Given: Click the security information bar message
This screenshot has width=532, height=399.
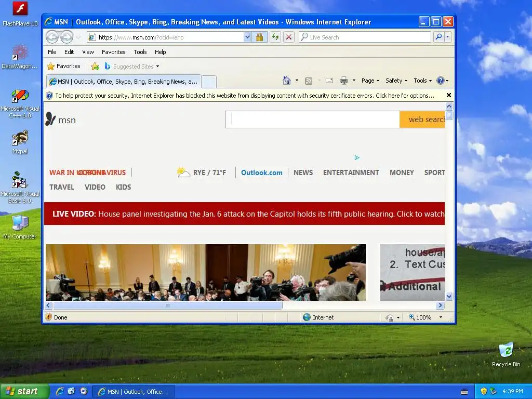Looking at the screenshot, I should tap(245, 96).
